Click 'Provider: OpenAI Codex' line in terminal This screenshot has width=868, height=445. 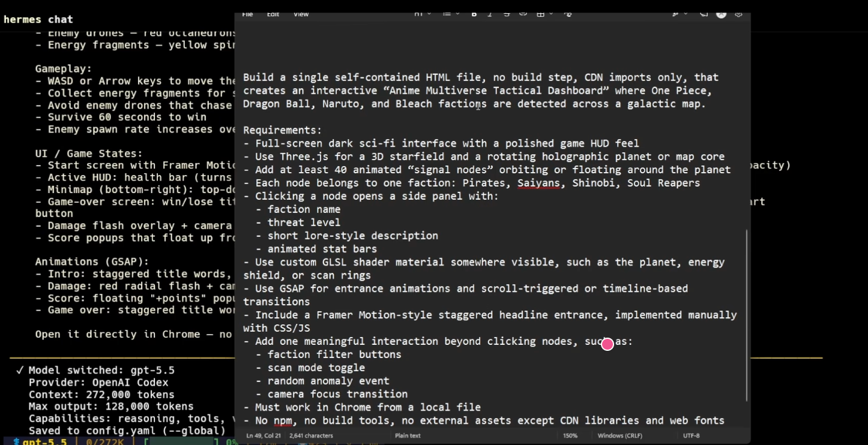pos(98,382)
